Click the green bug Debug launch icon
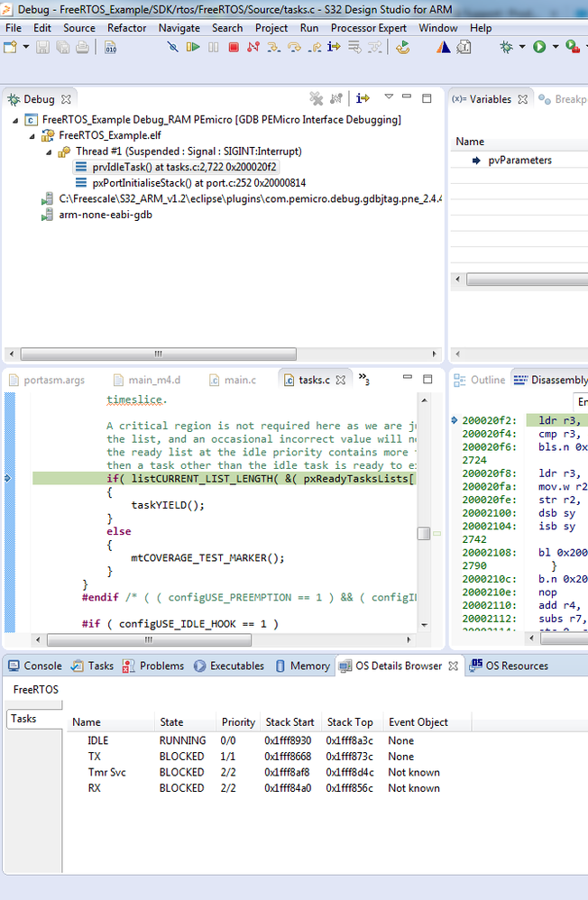Screen dimensions: 588x900 point(506,47)
